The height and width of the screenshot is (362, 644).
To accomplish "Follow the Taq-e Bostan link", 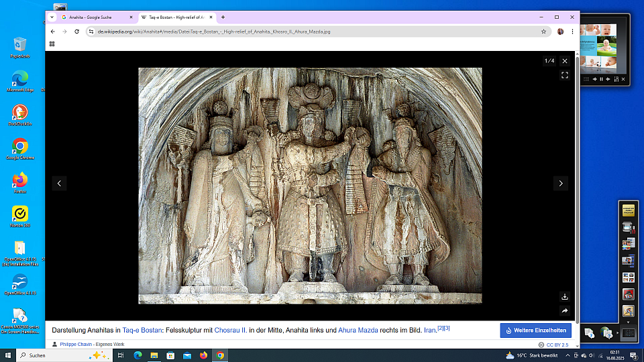I will coord(142,330).
